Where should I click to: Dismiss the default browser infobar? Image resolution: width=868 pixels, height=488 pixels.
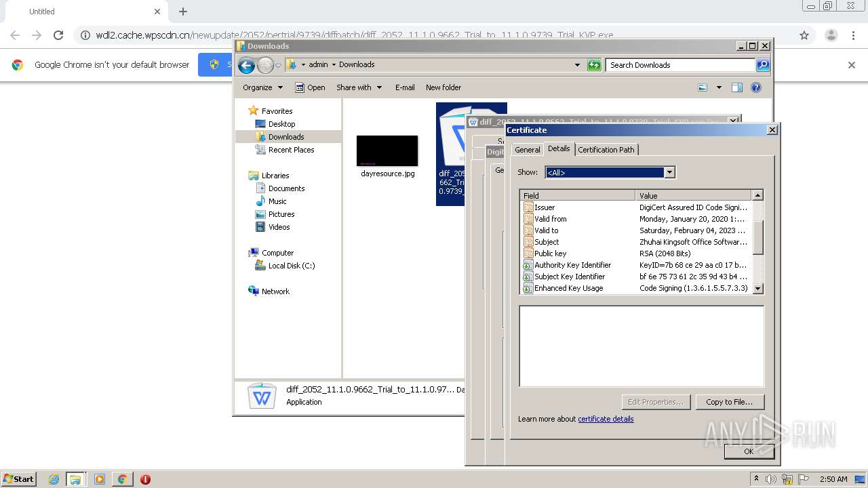pos(852,65)
